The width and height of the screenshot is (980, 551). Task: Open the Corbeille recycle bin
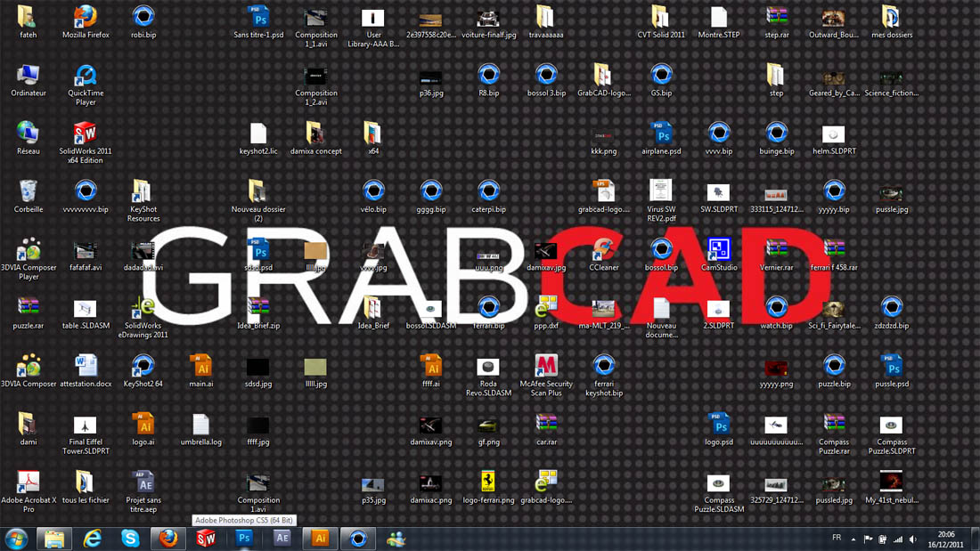point(29,196)
